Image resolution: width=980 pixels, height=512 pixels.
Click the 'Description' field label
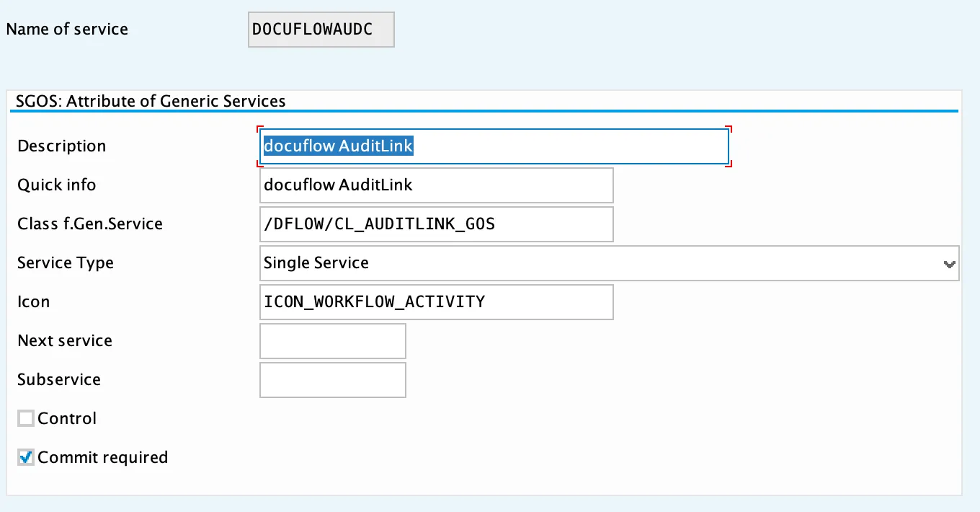click(x=61, y=146)
